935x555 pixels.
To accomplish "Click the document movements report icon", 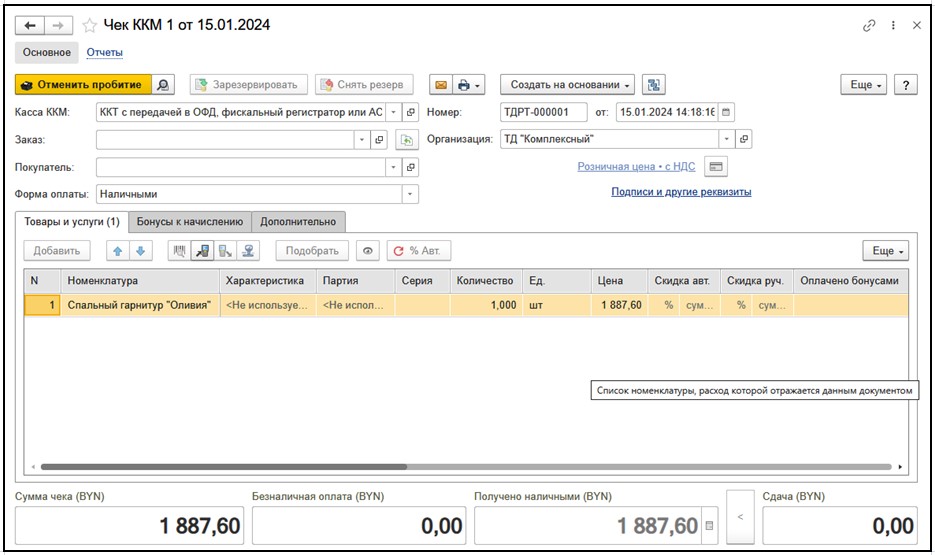I will coord(164,85).
